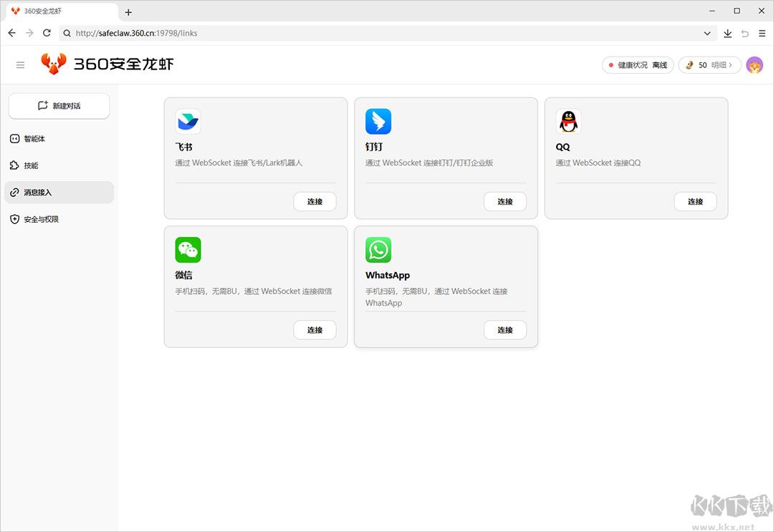Open the user avatar profile
The image size is (774, 532).
pyautogui.click(x=754, y=65)
